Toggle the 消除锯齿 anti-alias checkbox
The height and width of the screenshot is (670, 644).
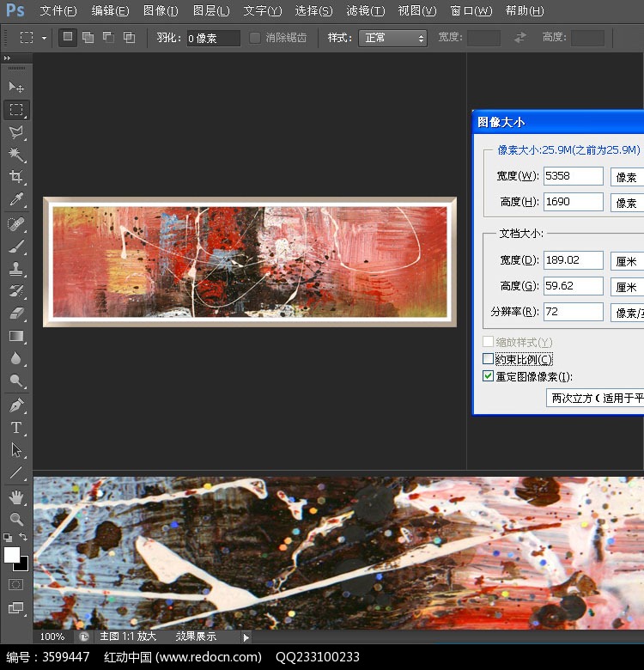255,38
